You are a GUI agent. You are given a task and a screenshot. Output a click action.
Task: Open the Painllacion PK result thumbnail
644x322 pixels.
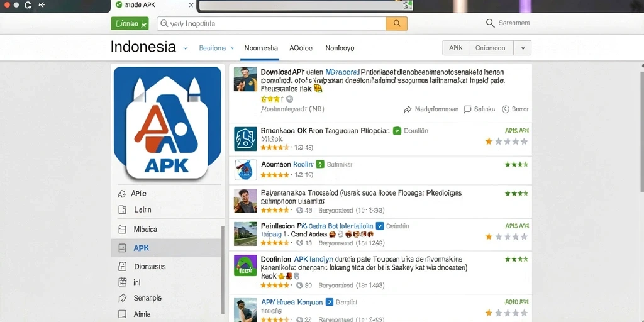(245, 234)
